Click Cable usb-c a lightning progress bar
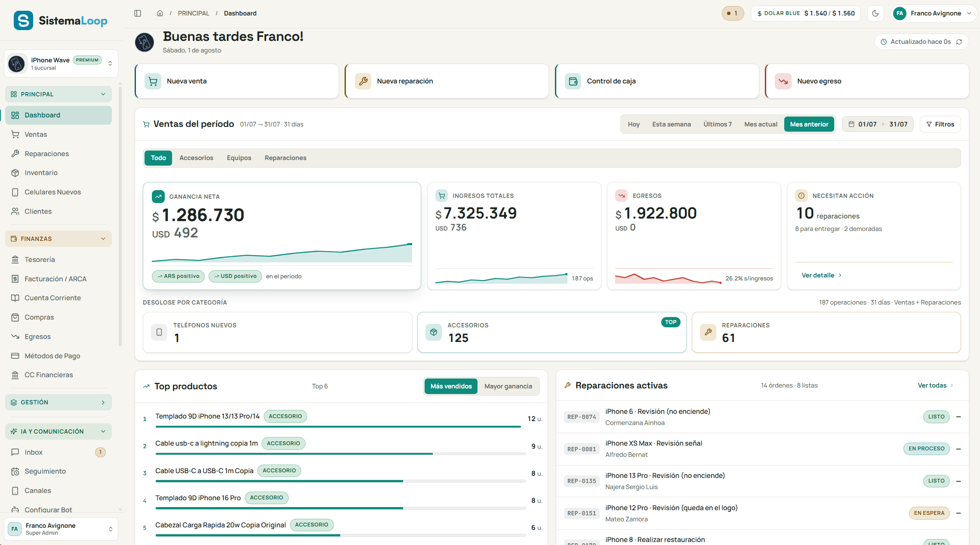The image size is (980, 545). click(340, 454)
